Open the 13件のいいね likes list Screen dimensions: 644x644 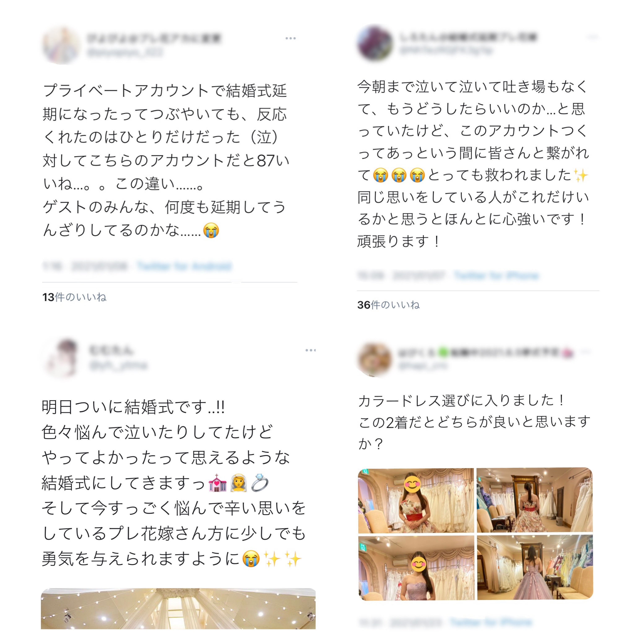pos(74,297)
